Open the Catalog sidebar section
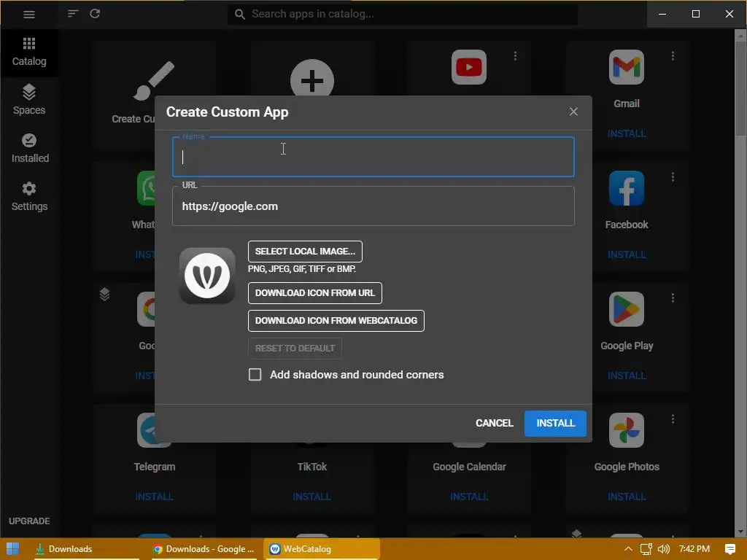This screenshot has height=560, width=747. 29,52
